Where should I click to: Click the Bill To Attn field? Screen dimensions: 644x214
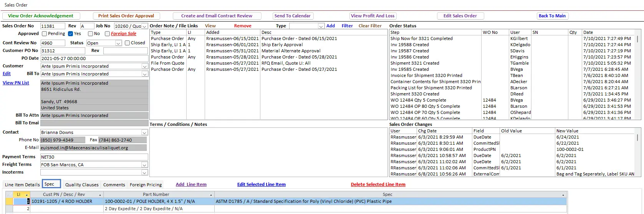click(x=94, y=115)
